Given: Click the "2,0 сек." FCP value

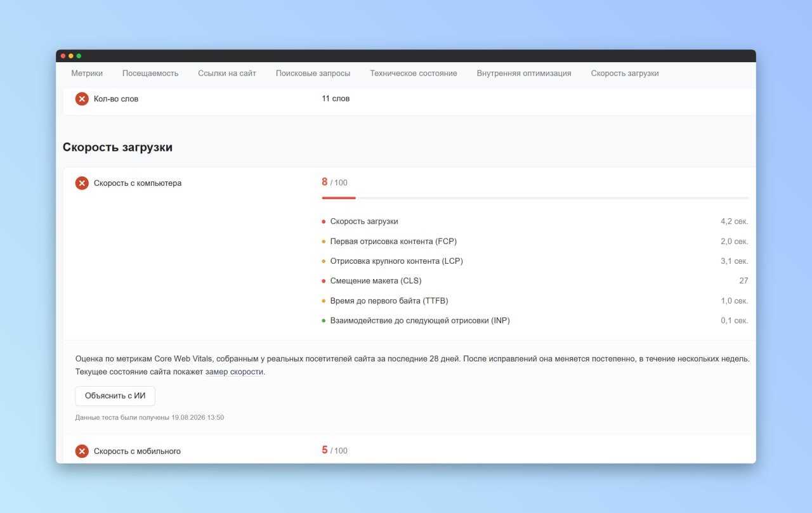Looking at the screenshot, I should pyautogui.click(x=735, y=242).
